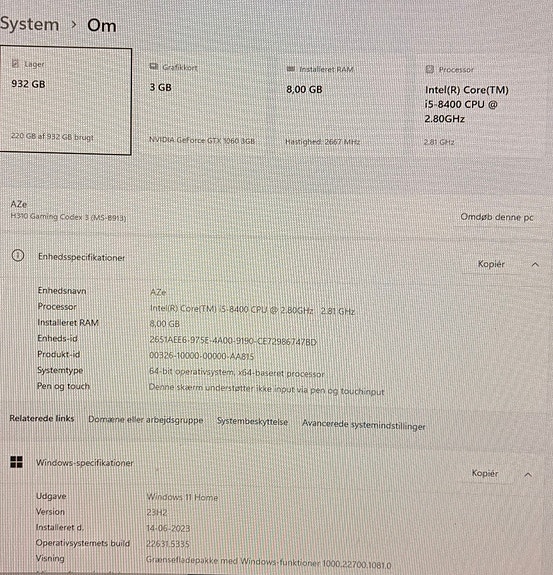The width and height of the screenshot is (553, 575).
Task: Select the Processor i5-8400 card
Action: pyautogui.click(x=477, y=106)
